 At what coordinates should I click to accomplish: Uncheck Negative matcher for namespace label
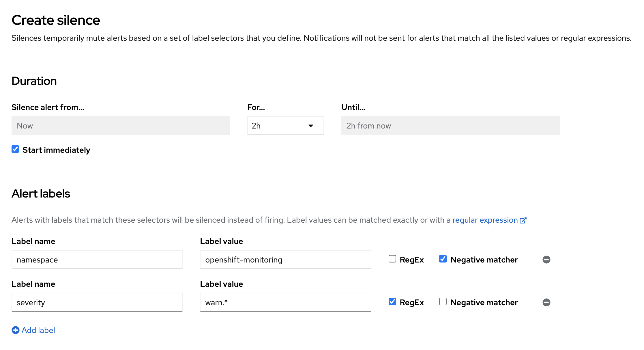pos(443,259)
